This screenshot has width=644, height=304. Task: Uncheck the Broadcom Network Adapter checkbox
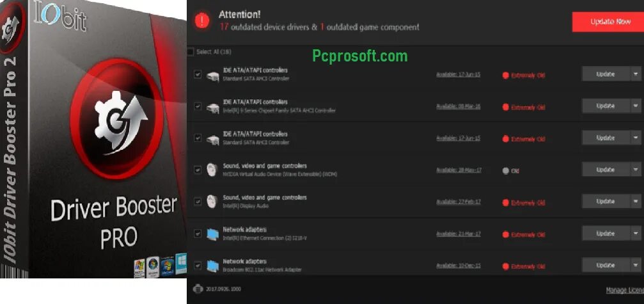[x=198, y=266]
